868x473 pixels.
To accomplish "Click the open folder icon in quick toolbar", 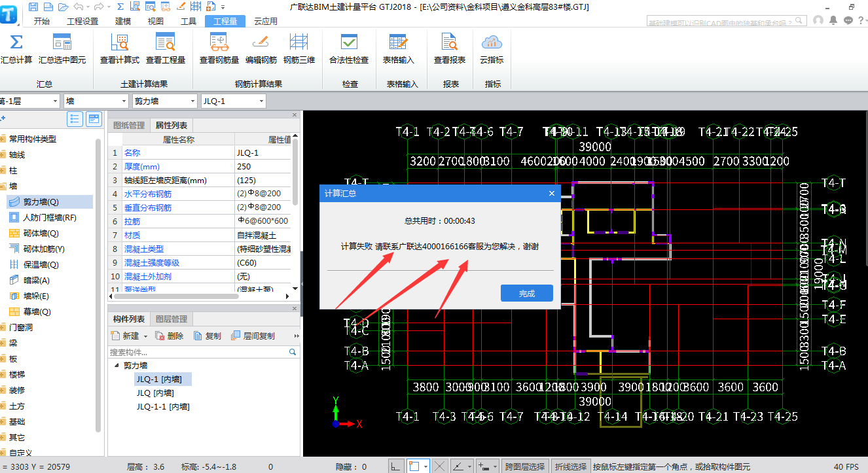I will (x=63, y=7).
